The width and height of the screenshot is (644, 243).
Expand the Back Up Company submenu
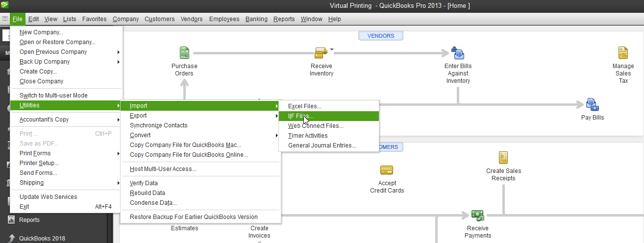(x=119, y=62)
